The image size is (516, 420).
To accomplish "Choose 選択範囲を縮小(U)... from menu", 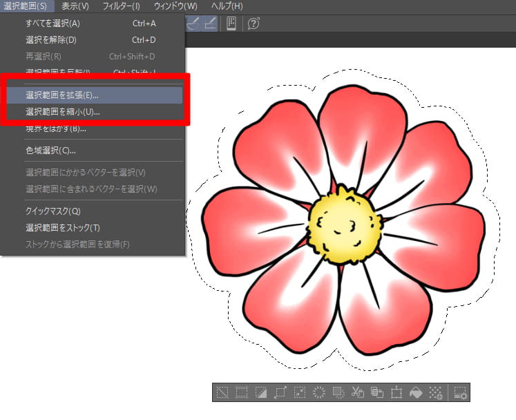I will click(62, 111).
